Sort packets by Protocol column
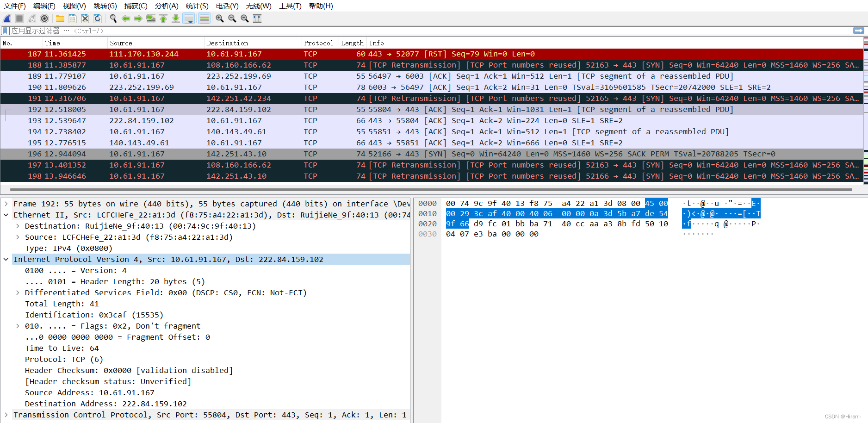 coord(320,43)
